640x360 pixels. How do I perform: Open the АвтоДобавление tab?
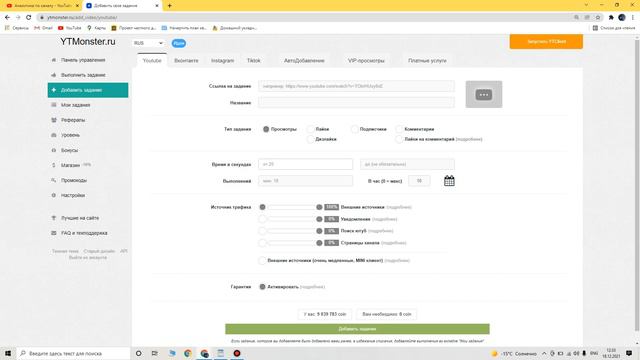point(304,60)
